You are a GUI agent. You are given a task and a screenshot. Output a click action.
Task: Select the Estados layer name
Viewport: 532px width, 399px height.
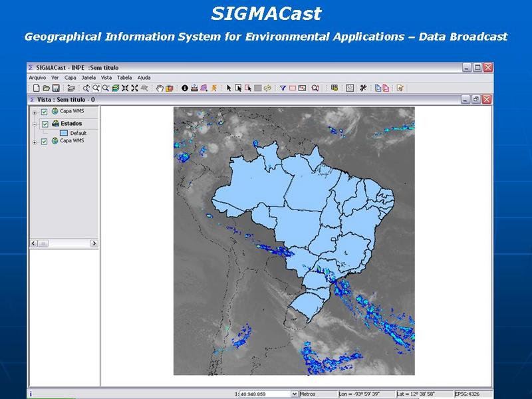tap(71, 124)
